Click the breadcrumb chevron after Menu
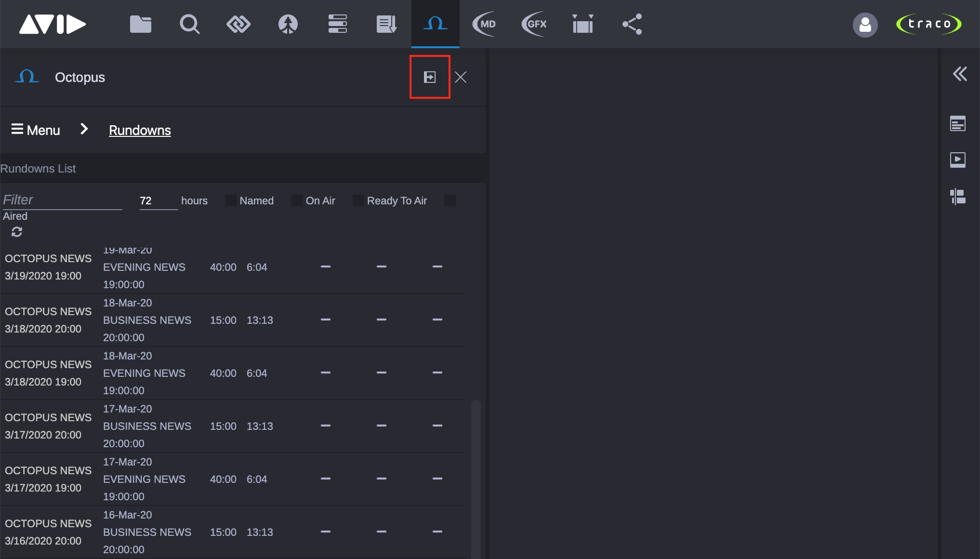The width and height of the screenshot is (980, 559). 84,129
